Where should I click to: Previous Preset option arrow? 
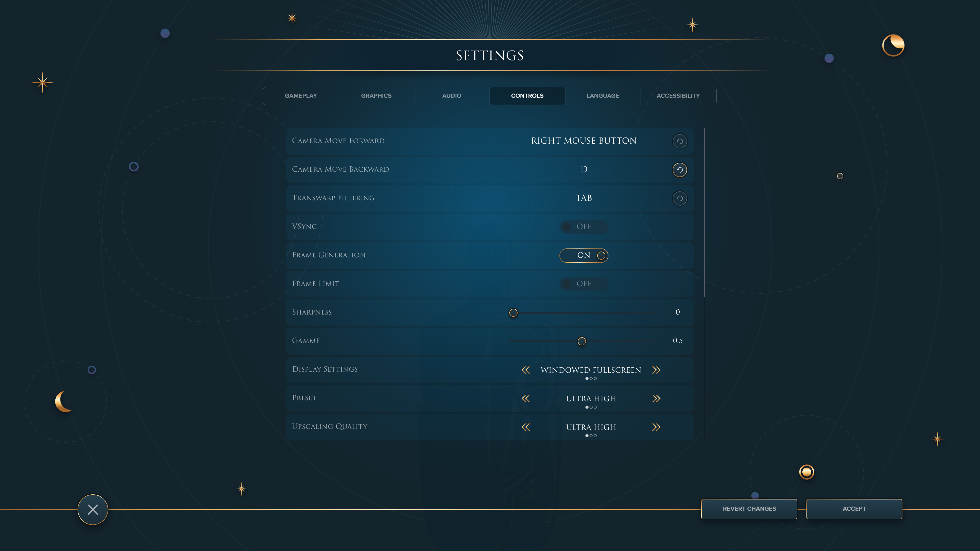(526, 398)
